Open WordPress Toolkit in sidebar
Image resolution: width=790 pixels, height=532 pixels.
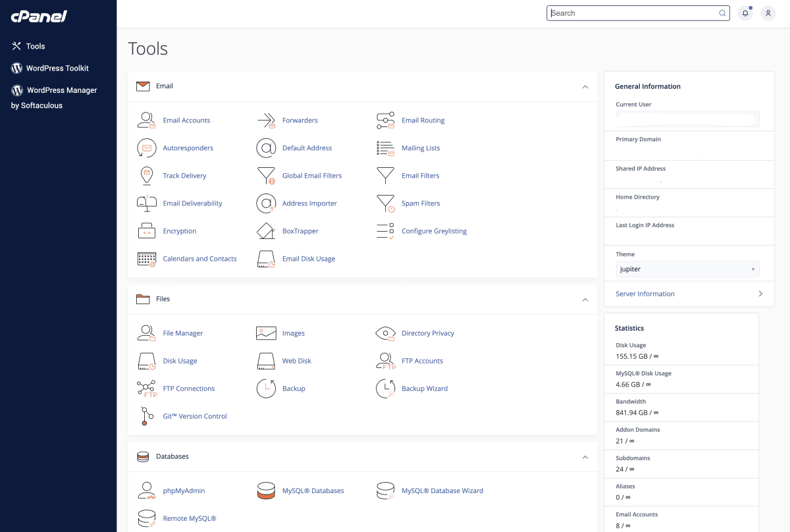coord(57,68)
